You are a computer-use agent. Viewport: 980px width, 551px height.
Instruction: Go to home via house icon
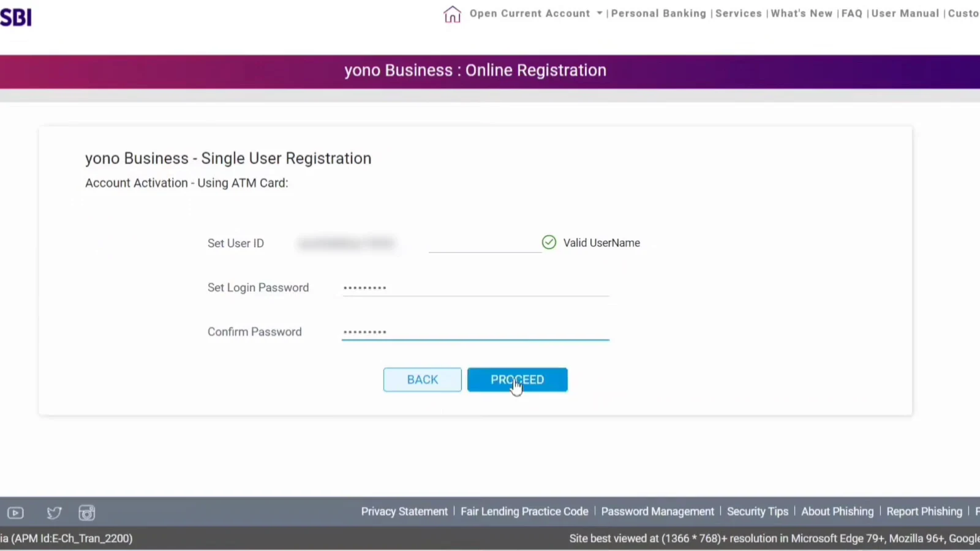coord(452,14)
